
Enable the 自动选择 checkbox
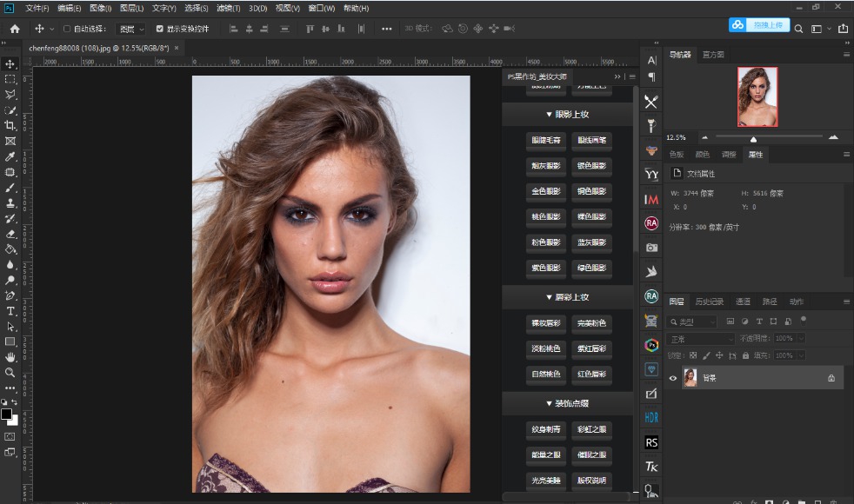click(x=67, y=29)
